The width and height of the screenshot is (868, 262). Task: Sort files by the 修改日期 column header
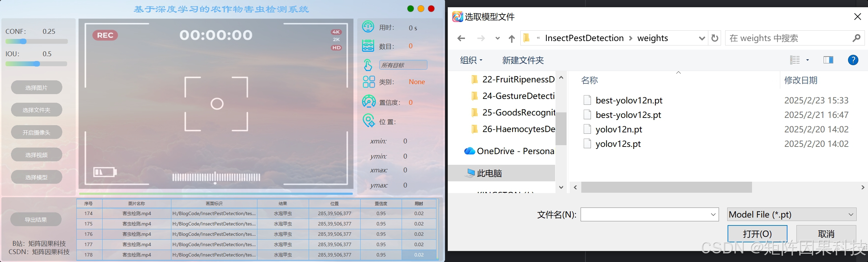(801, 80)
